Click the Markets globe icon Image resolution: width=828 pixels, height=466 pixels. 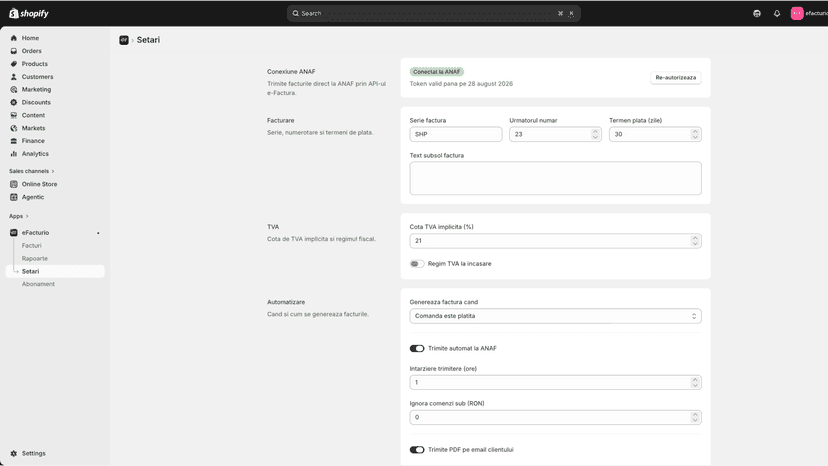14,128
